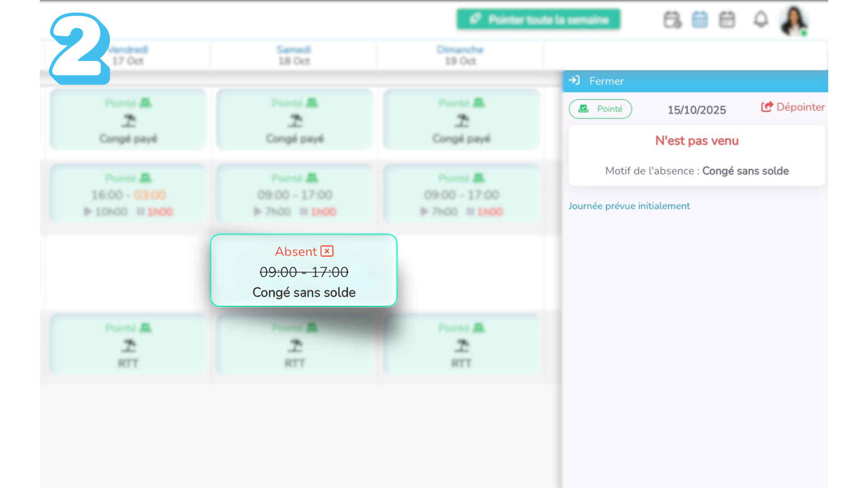
Task: Click 'Pointer toute la semaine' button
Action: click(538, 19)
